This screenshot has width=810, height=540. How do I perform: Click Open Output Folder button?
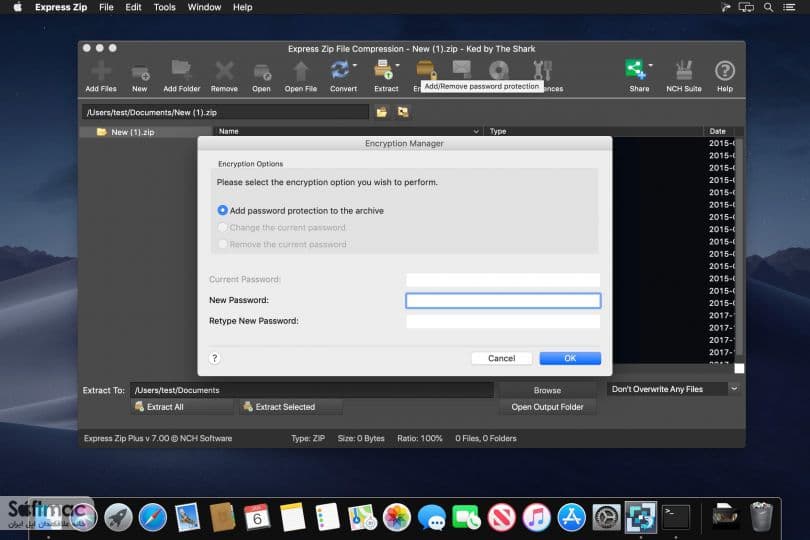[x=547, y=407]
